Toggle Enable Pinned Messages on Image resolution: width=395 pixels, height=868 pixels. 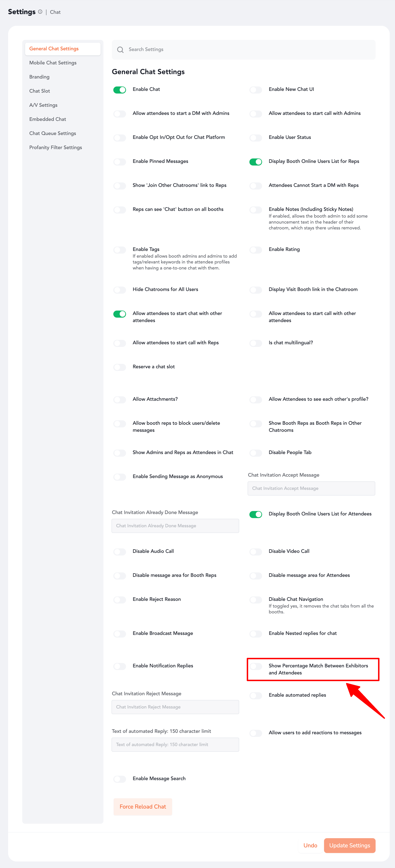coord(120,162)
